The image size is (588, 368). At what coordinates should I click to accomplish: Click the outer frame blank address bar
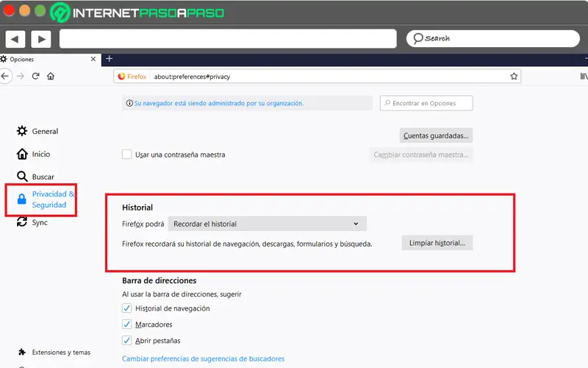(x=228, y=38)
